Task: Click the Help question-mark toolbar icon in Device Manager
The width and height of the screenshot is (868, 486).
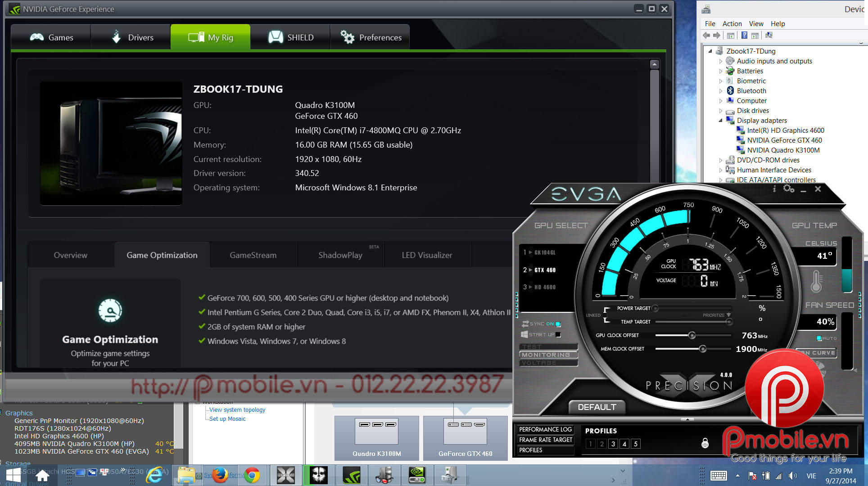Action: click(x=744, y=35)
